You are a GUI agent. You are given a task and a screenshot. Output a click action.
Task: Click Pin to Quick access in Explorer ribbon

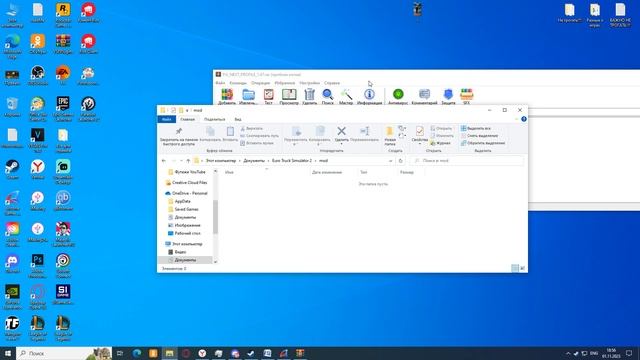(179, 136)
